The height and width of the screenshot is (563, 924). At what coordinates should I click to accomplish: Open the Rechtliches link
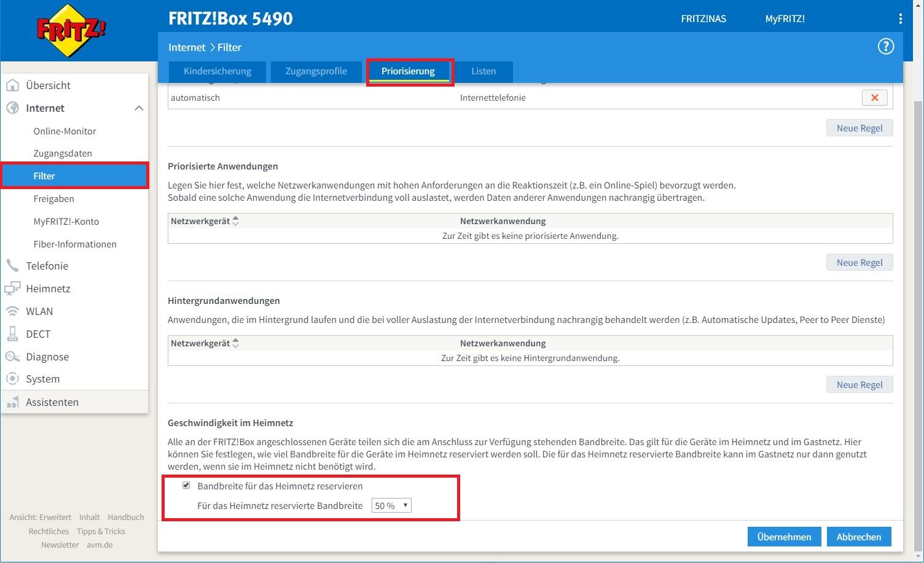coord(49,532)
